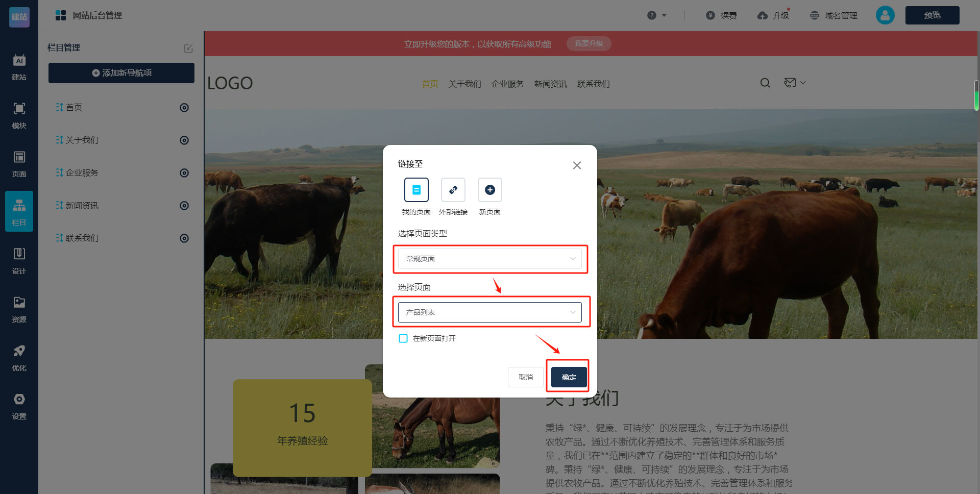Click 升级 in the top bar
This screenshot has height=494, width=980.
tap(773, 15)
